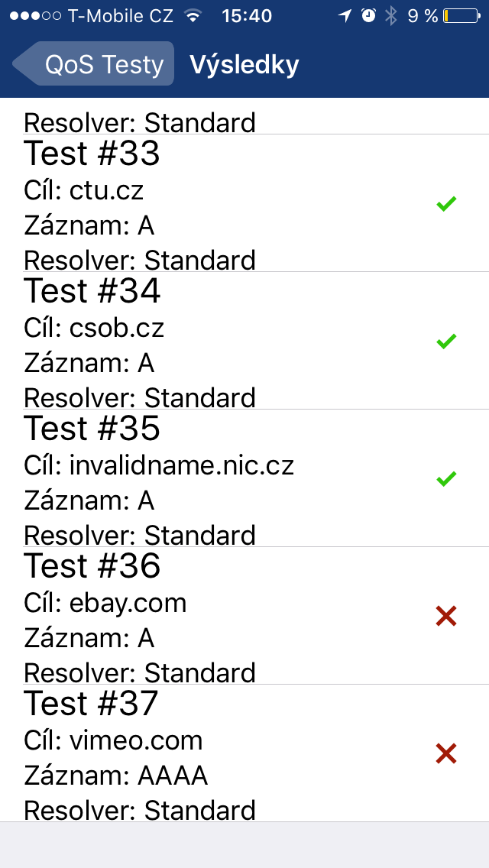
Task: Open the Test #36 result heading
Action: coord(92,566)
